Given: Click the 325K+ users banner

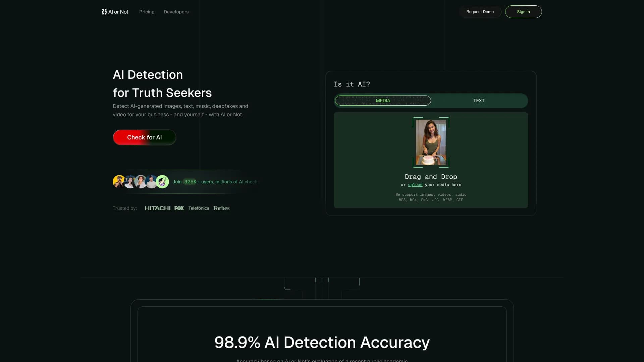Looking at the screenshot, I should (x=215, y=182).
